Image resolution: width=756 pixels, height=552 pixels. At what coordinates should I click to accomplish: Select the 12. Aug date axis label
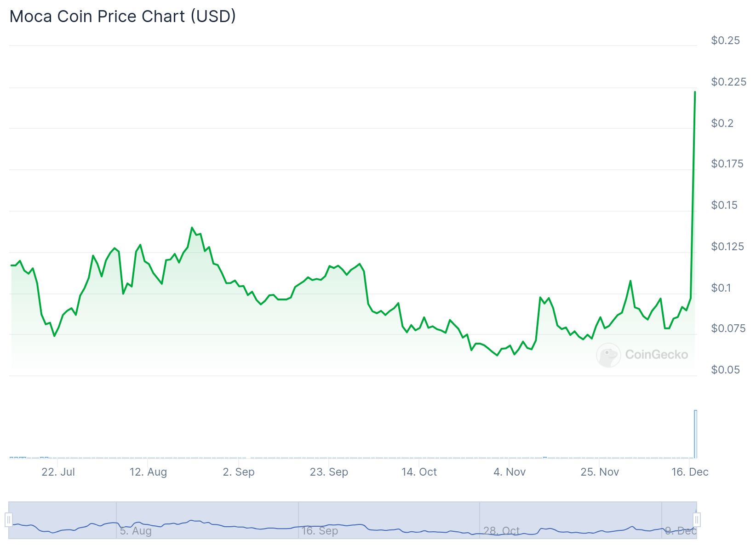(148, 472)
